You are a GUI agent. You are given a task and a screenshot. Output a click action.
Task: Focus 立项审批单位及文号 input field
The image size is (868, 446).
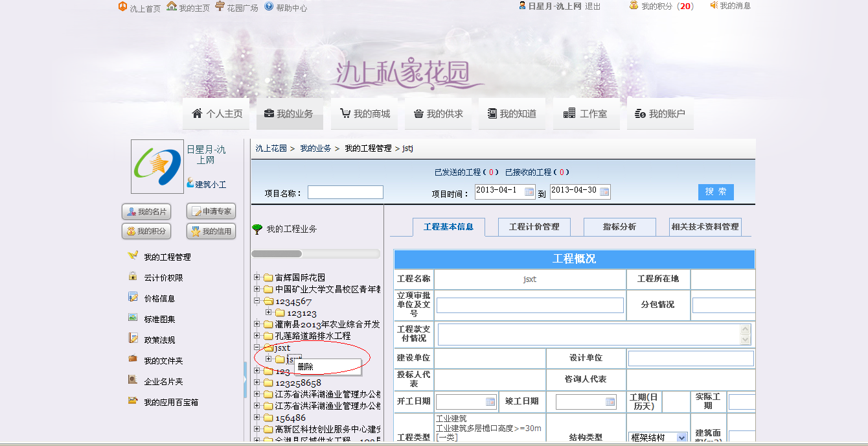pyautogui.click(x=530, y=305)
